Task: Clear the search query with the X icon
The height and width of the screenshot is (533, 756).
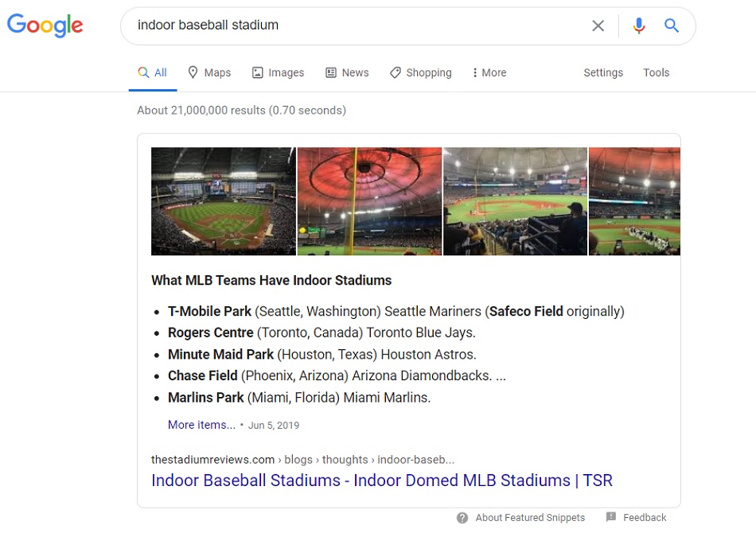Action: [x=598, y=25]
